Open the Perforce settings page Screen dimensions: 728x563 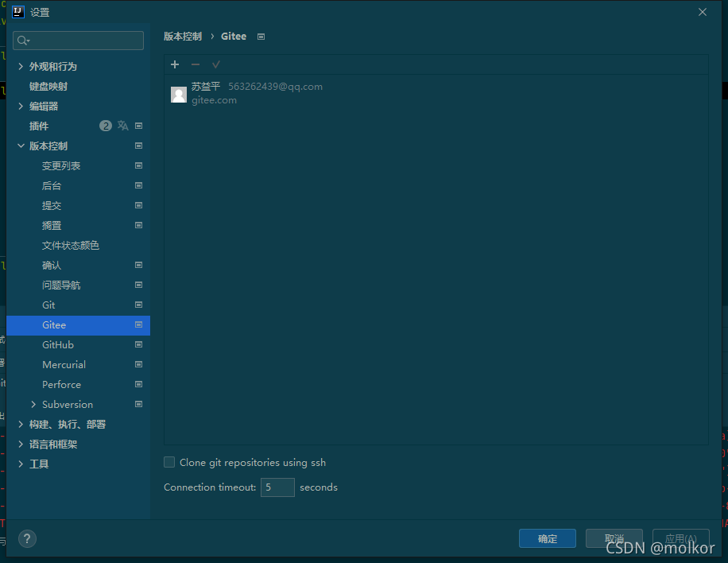click(x=62, y=385)
